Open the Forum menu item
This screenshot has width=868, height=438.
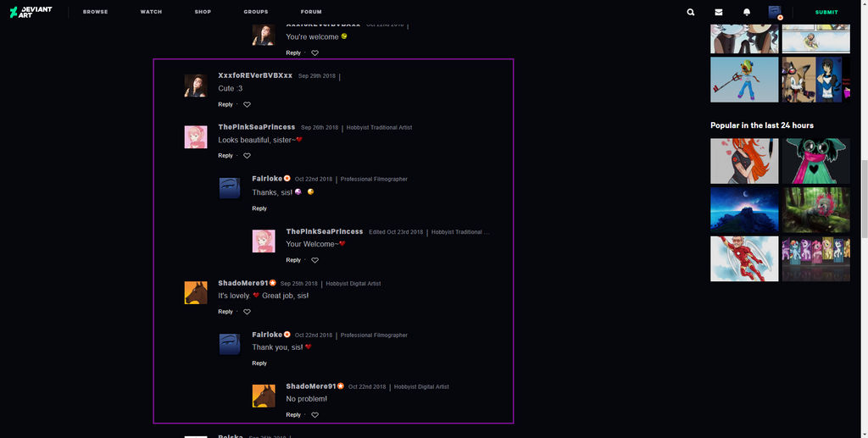[x=311, y=12]
